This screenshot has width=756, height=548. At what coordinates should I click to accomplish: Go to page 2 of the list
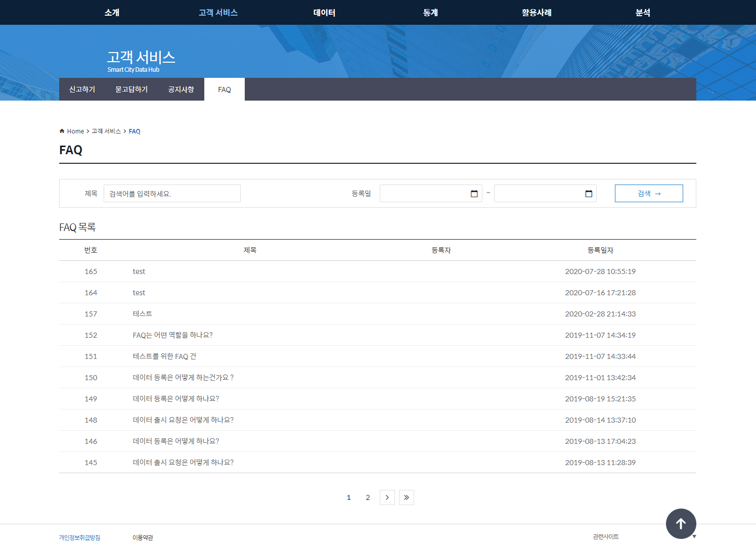pyautogui.click(x=368, y=497)
